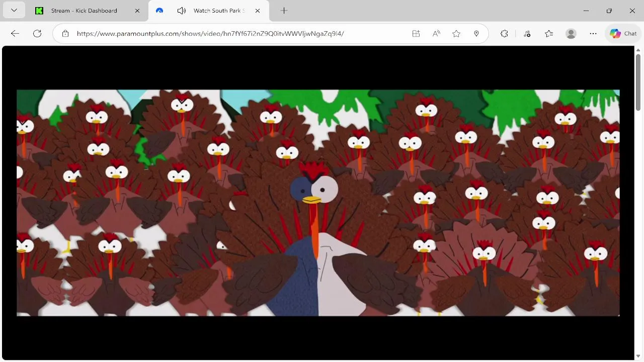Open the Favorites list panel
The image size is (644, 362).
549,34
